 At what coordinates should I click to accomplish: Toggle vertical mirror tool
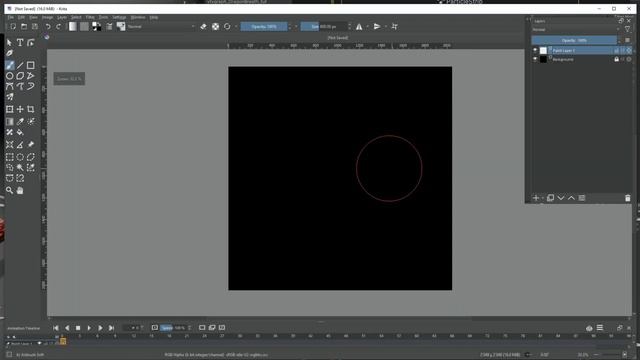(377, 27)
